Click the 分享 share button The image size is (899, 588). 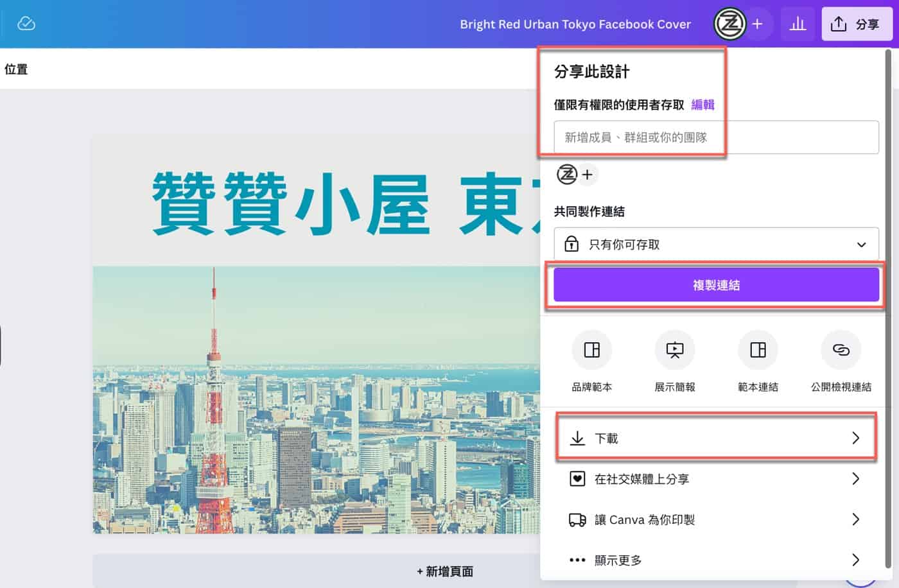point(856,24)
